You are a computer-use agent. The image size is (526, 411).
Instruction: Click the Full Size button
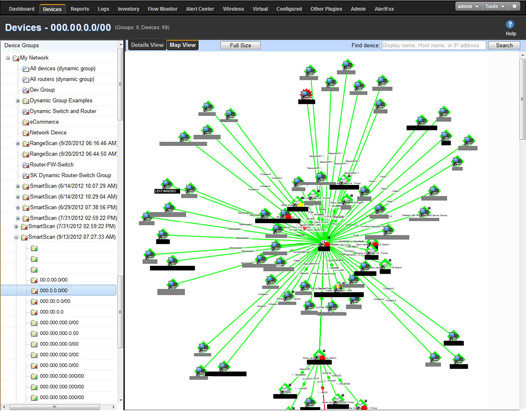pos(240,45)
